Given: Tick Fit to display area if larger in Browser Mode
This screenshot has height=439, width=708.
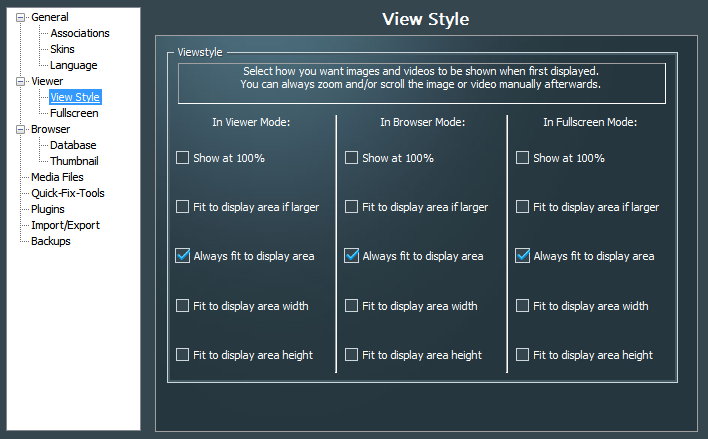Looking at the screenshot, I should pos(351,207).
